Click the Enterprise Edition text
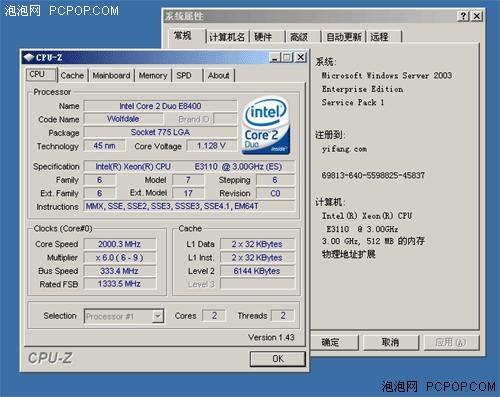 [x=362, y=89]
